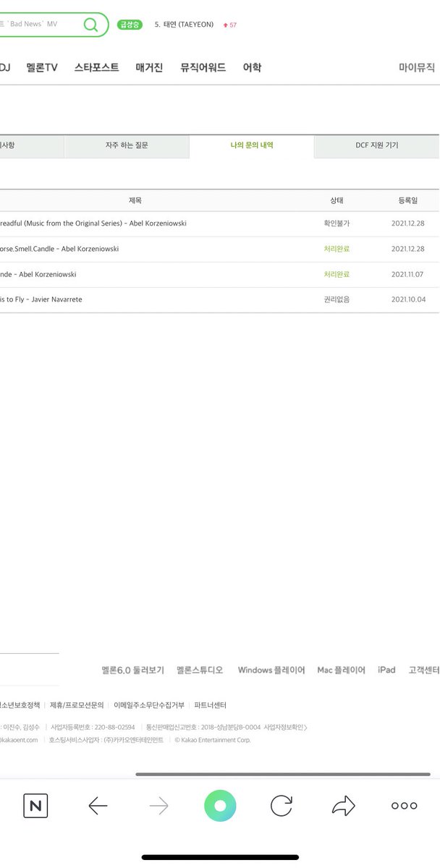Open 뮤직어워드 menu
The height and width of the screenshot is (868, 440).
(x=203, y=67)
